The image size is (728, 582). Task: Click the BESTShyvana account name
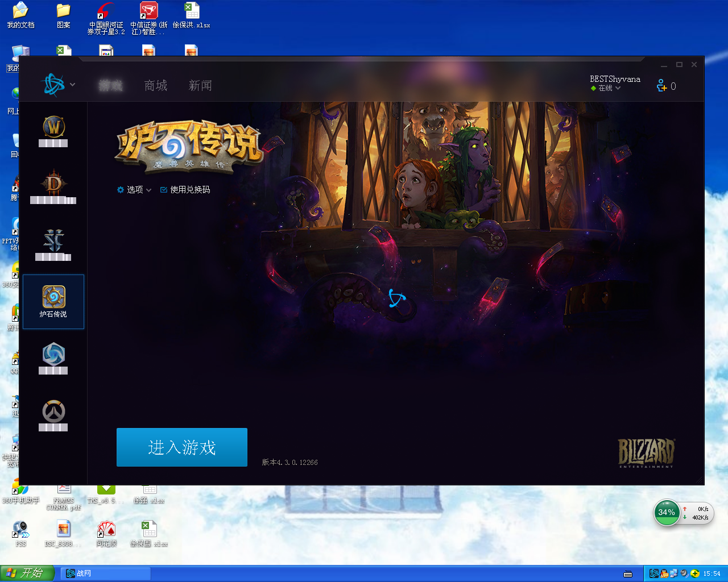pos(615,79)
